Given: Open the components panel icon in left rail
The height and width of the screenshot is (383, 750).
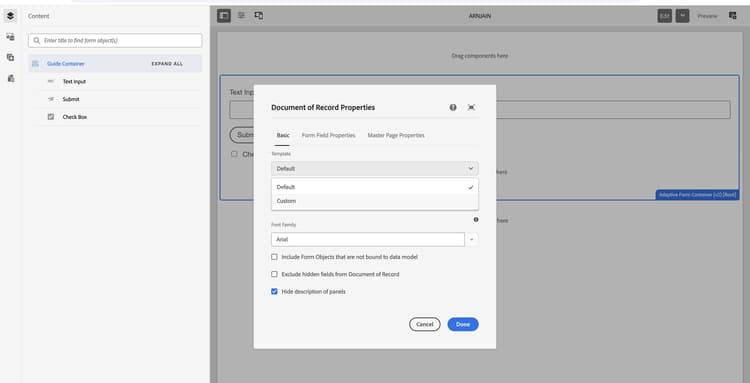Looking at the screenshot, I should (11, 57).
